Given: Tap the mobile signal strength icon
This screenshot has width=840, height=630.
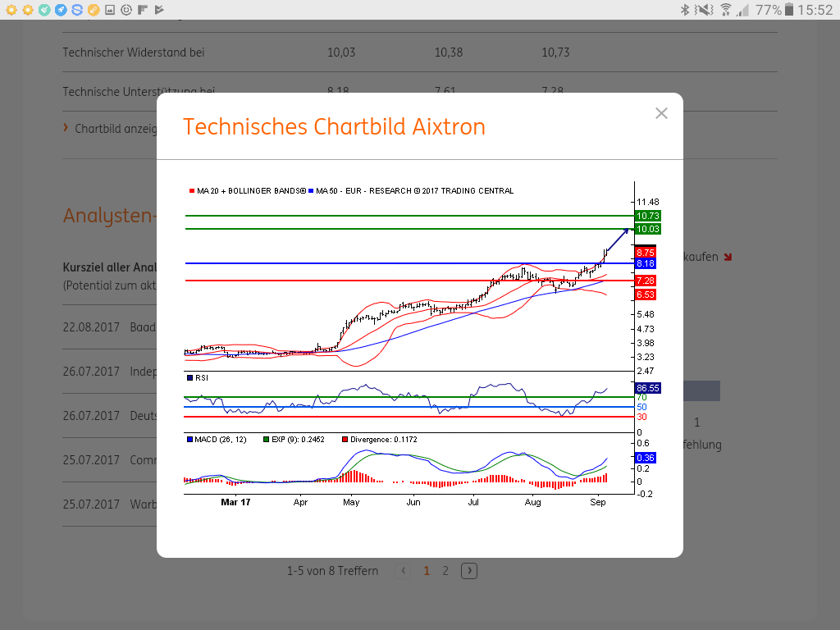Looking at the screenshot, I should (742, 10).
